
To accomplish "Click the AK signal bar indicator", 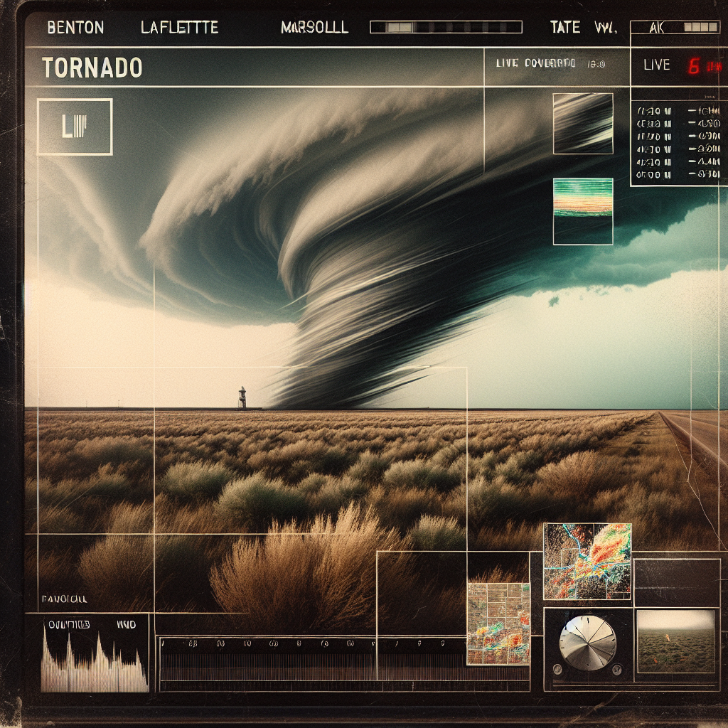I will click(701, 28).
